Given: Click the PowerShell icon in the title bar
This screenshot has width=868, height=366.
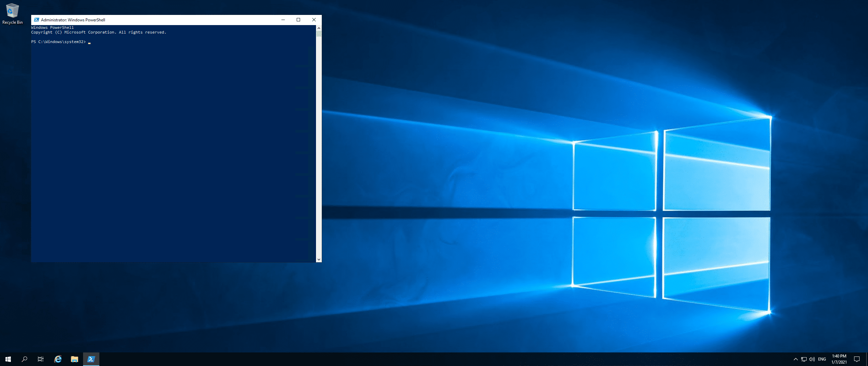Looking at the screenshot, I should [36, 20].
